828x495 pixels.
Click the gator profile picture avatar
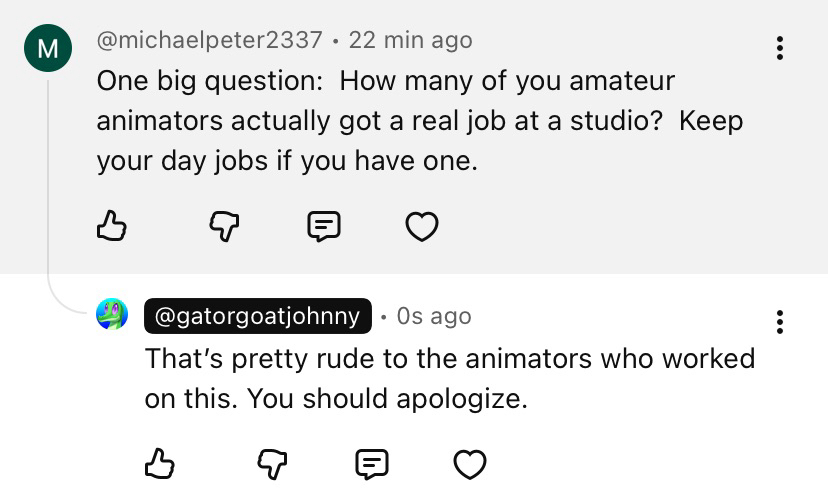[111, 315]
